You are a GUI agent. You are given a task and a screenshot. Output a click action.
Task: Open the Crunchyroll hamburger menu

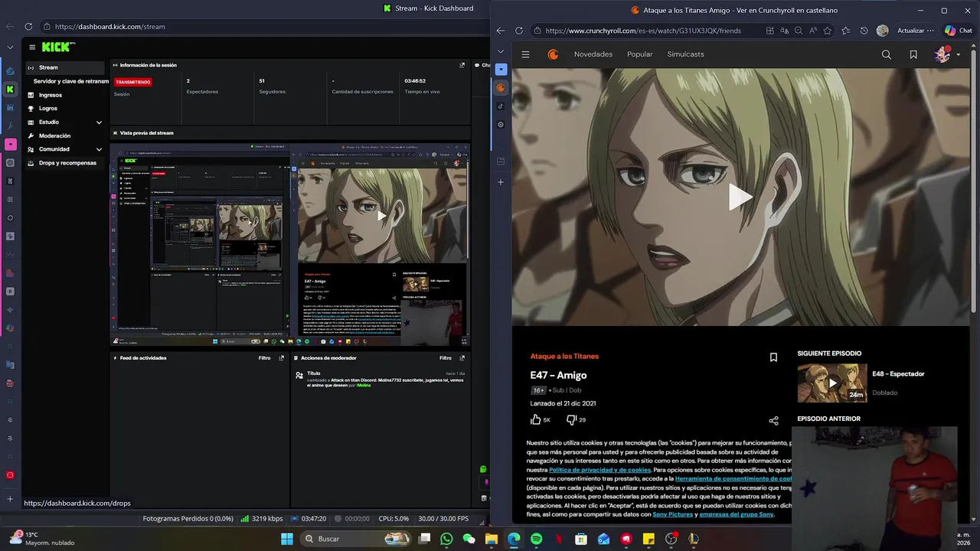[x=525, y=54]
